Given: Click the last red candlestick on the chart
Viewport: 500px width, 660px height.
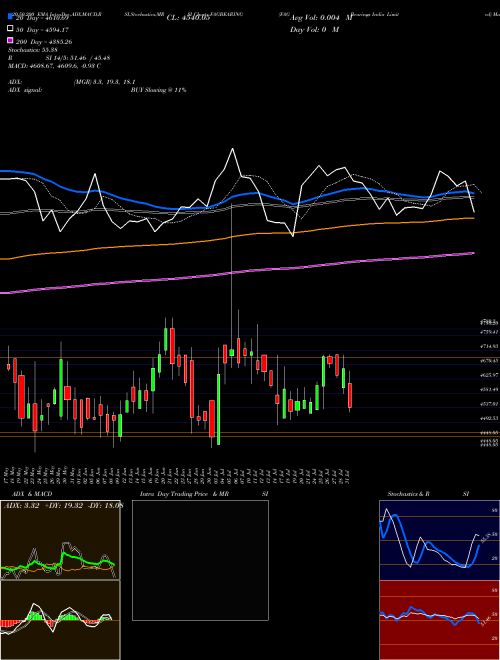Looking at the screenshot, I should coord(350,395).
